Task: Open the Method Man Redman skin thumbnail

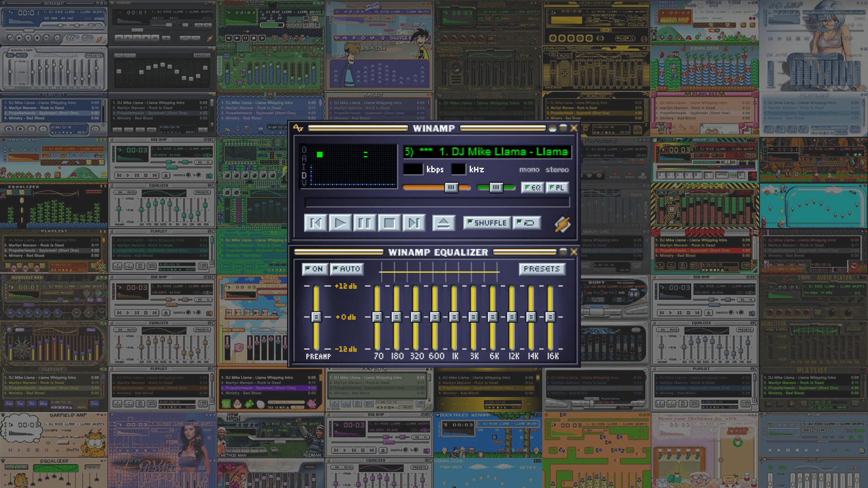Action: (x=271, y=450)
